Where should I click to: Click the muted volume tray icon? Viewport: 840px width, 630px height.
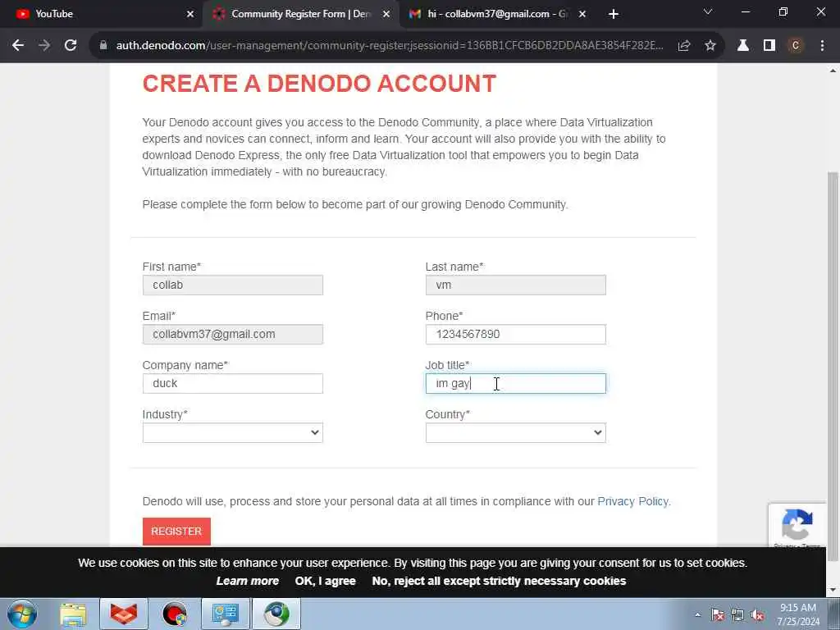757,615
